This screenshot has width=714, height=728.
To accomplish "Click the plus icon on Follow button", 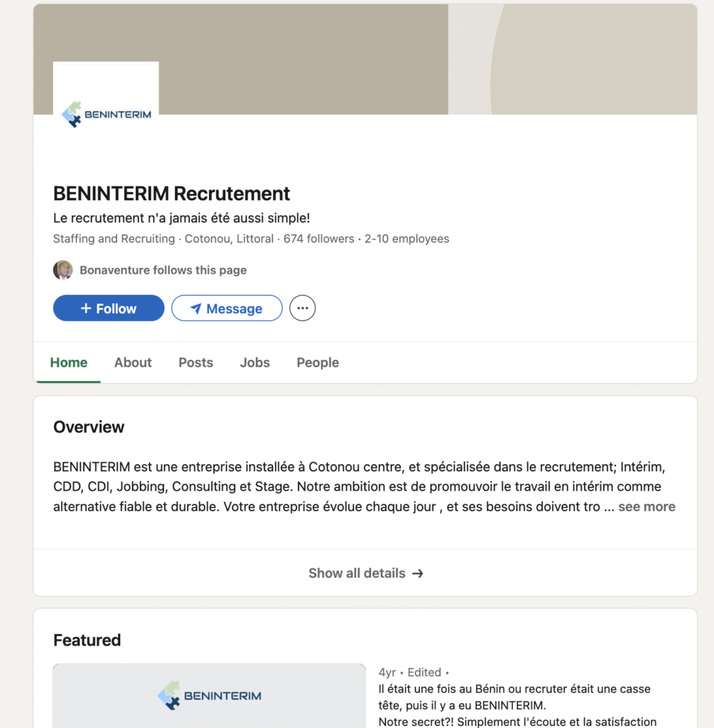I will click(88, 308).
